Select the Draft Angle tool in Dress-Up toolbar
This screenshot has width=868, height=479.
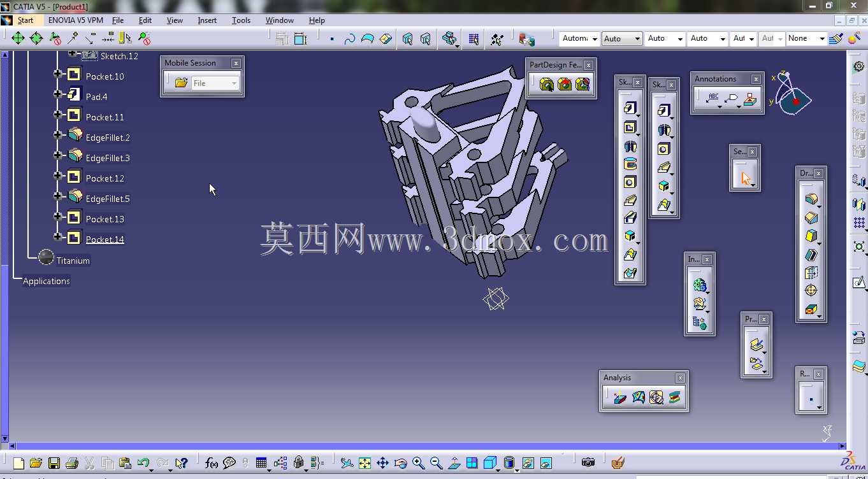coord(811,236)
